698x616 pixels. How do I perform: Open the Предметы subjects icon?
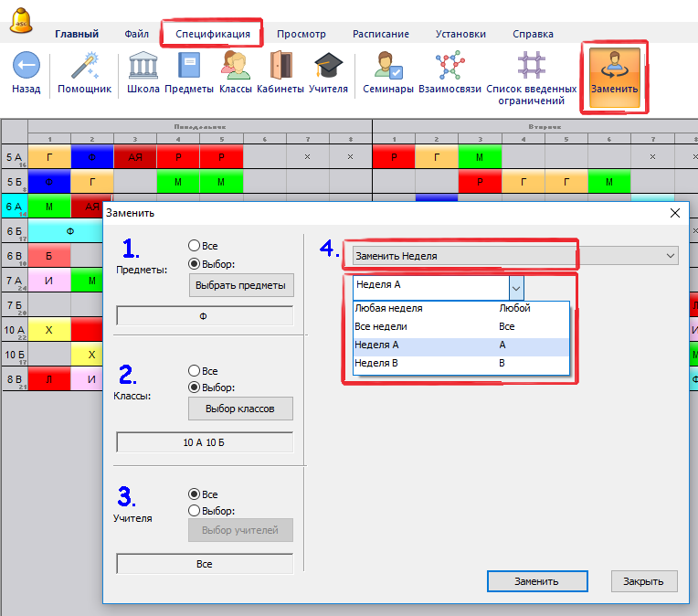coord(189,66)
